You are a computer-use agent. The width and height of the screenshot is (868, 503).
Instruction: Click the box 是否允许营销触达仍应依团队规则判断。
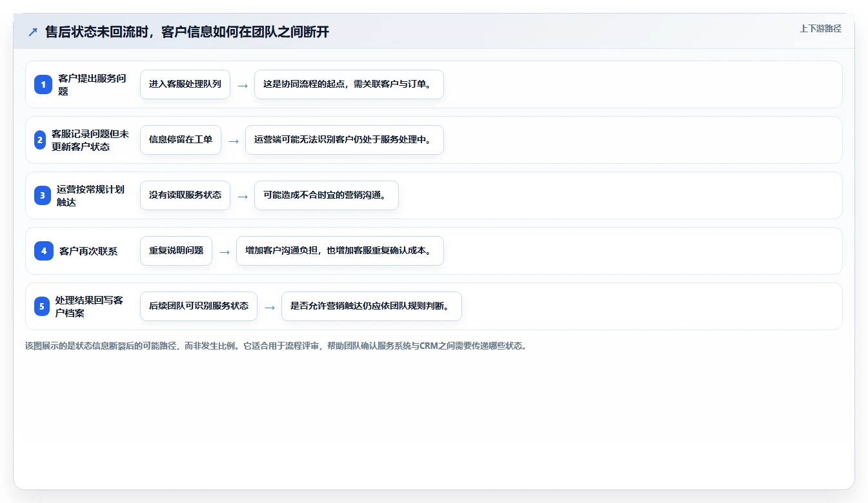(372, 306)
